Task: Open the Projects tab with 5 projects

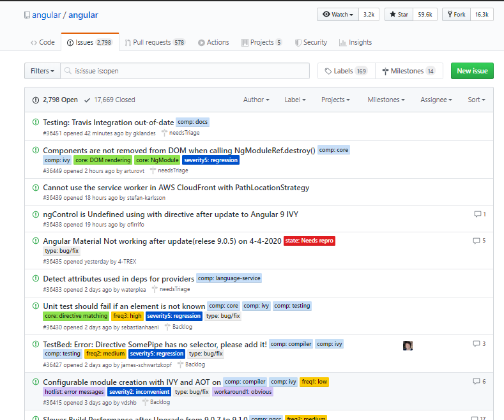Action: 262,42
